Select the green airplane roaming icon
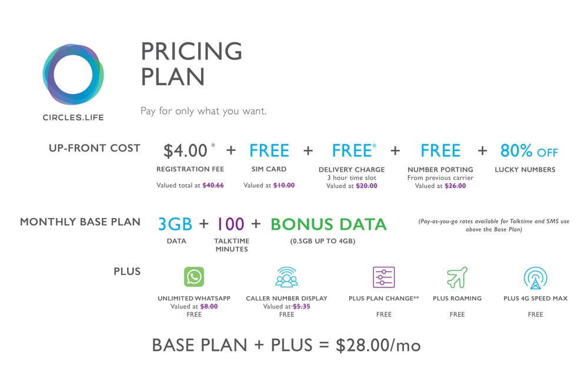The width and height of the screenshot is (588, 392). click(x=457, y=276)
